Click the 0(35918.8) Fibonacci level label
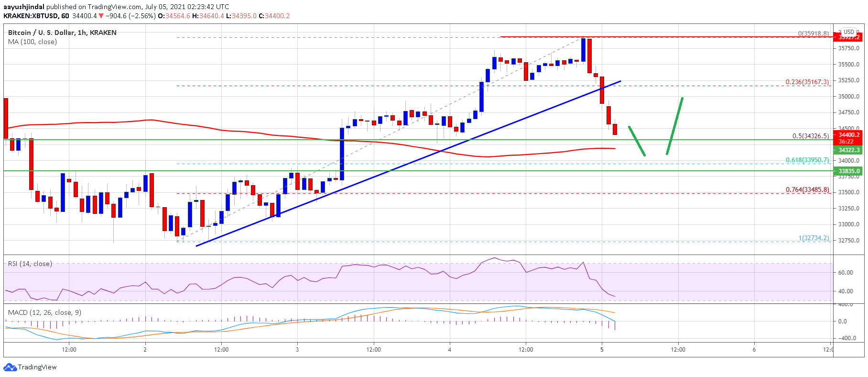The width and height of the screenshot is (868, 377). tap(814, 33)
